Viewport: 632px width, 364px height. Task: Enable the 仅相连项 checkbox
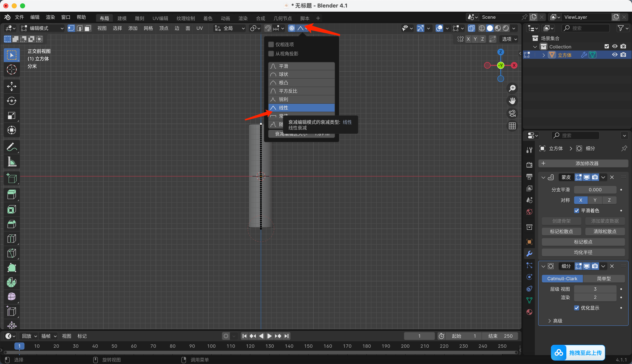click(x=271, y=44)
